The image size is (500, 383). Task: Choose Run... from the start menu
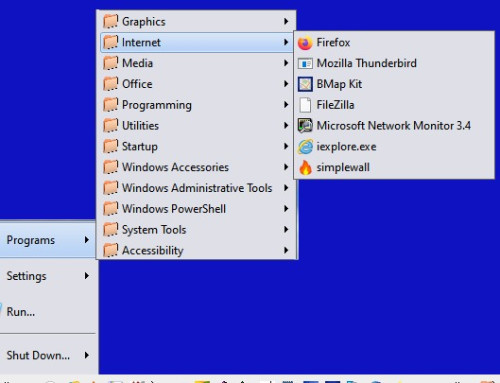coord(48,312)
